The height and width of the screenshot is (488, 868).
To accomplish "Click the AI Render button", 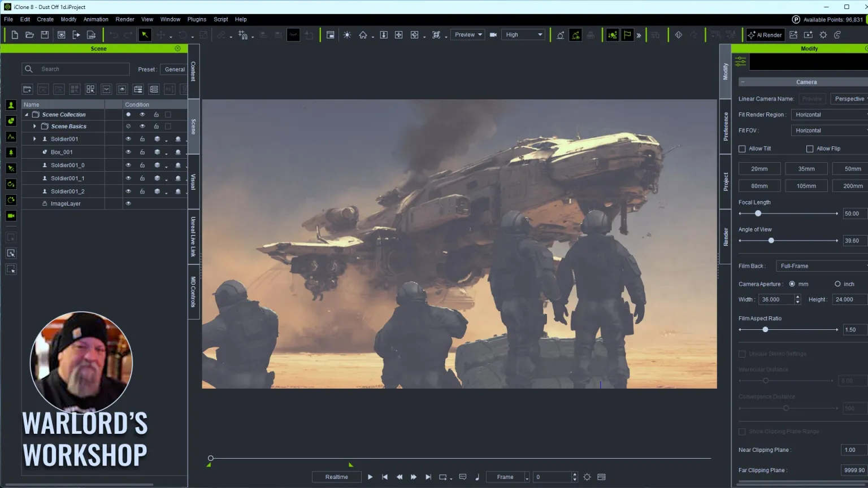I will pyautogui.click(x=765, y=35).
